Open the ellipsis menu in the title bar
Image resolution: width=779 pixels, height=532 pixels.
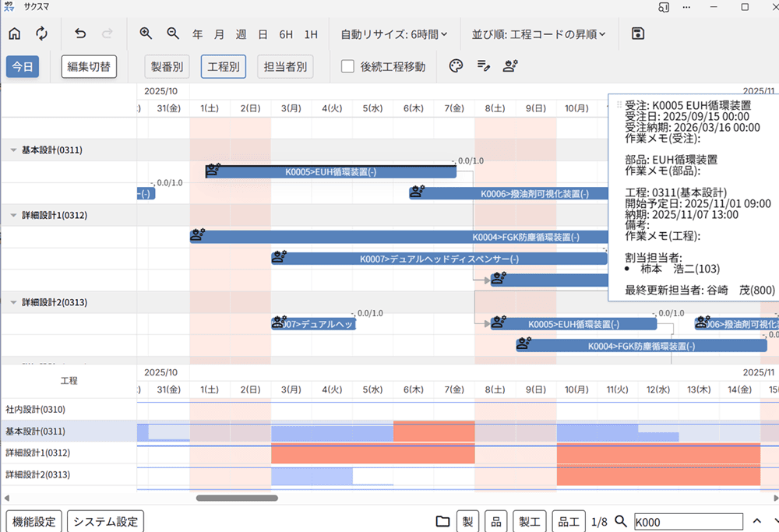[x=686, y=8]
